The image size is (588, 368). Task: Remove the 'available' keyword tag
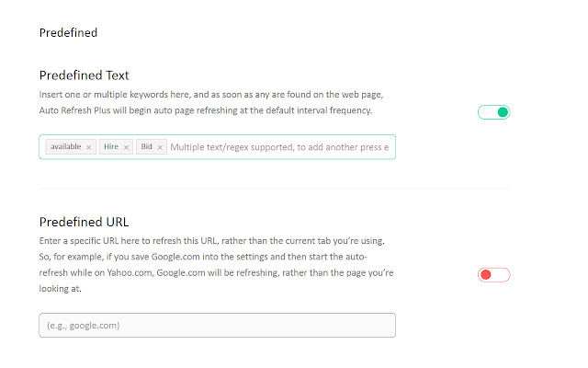point(89,147)
